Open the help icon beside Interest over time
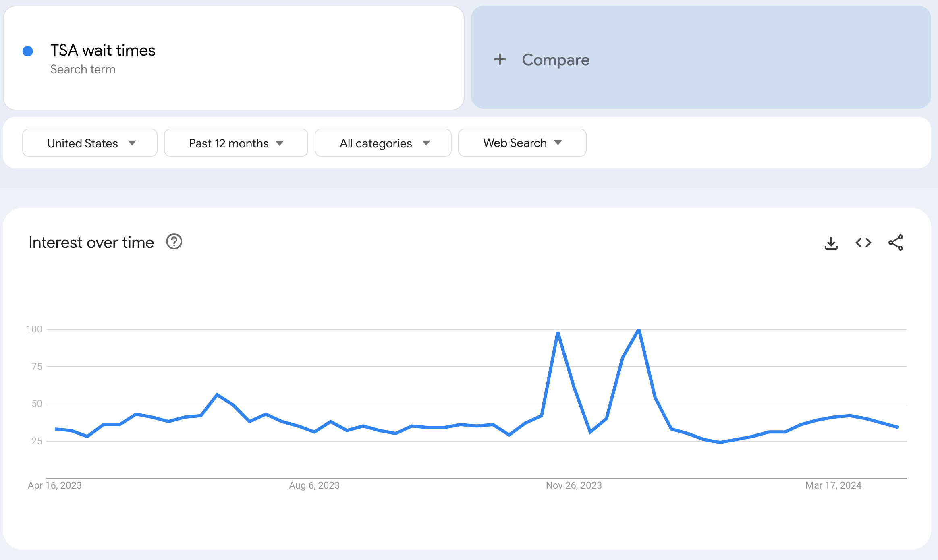 tap(174, 242)
